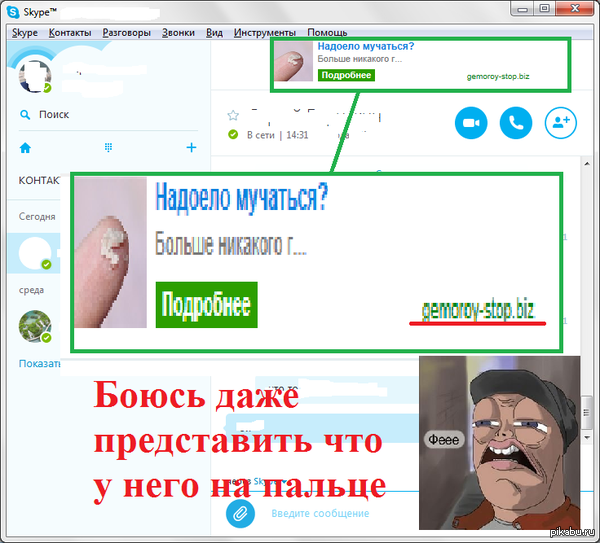Click Подробнее in the small top ad banner
600x543 pixels.
click(346, 75)
